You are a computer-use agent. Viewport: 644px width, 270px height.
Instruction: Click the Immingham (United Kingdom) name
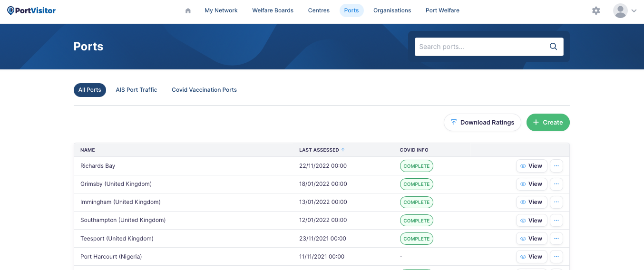[120, 202]
